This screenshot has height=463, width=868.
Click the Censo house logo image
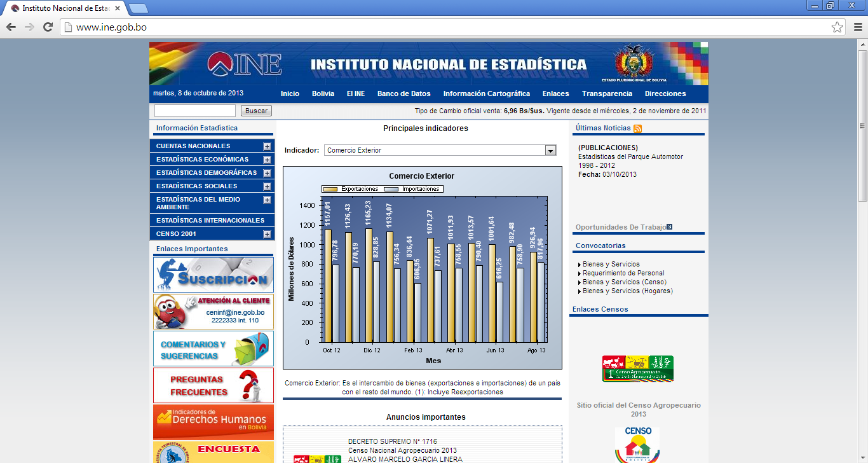pos(637,445)
